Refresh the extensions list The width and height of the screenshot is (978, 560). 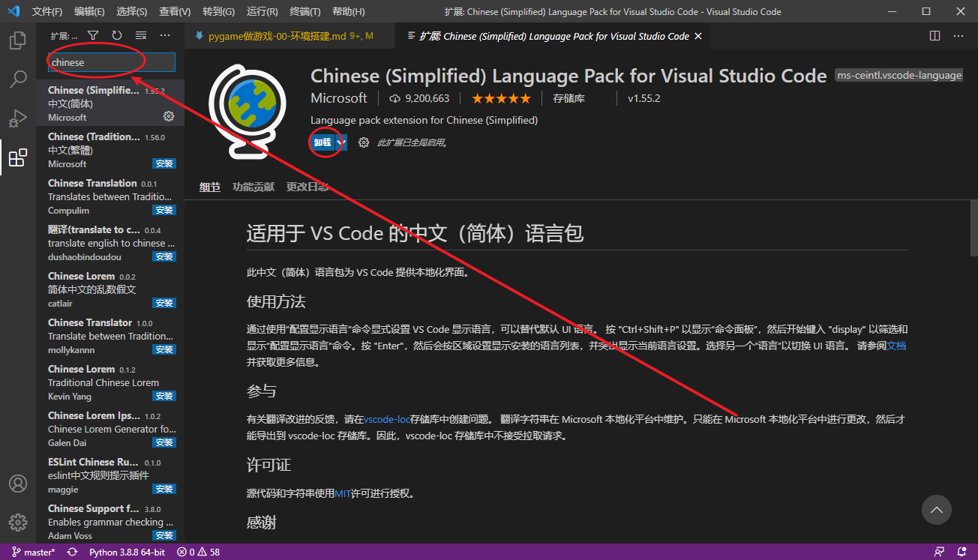[x=117, y=35]
